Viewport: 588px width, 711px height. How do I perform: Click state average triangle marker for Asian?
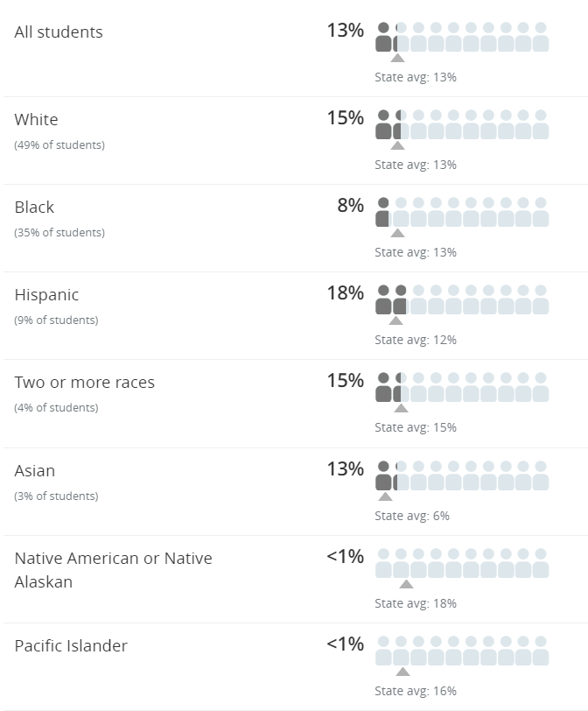click(385, 496)
